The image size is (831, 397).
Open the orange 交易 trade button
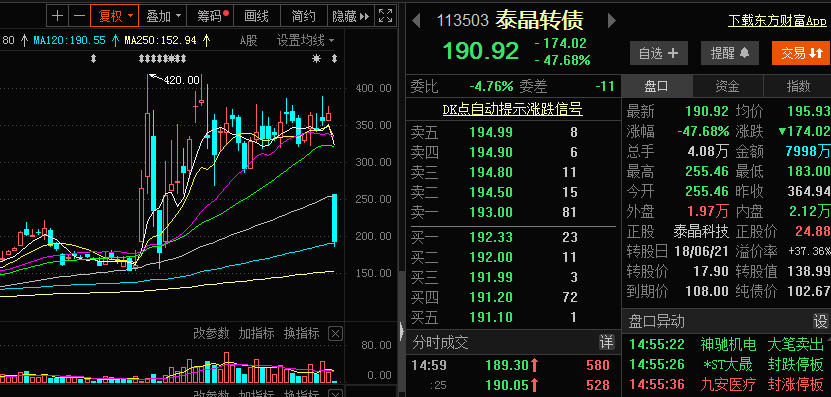click(801, 53)
